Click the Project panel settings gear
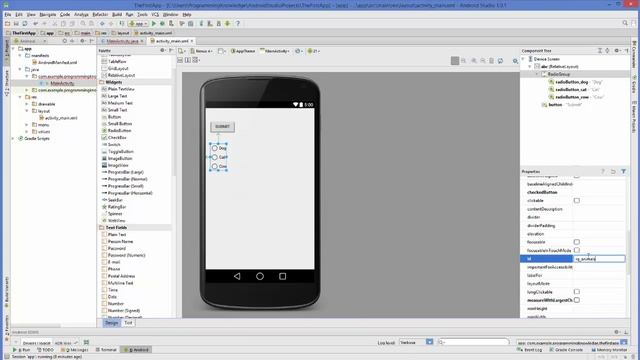The image size is (640, 360). pyautogui.click(x=82, y=41)
